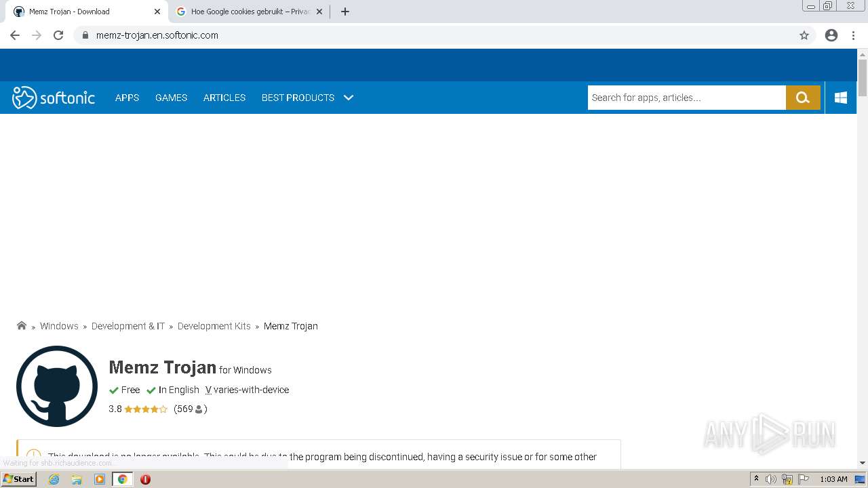Go back to the previous page
Screen dimensions: 868x488
(x=15, y=35)
